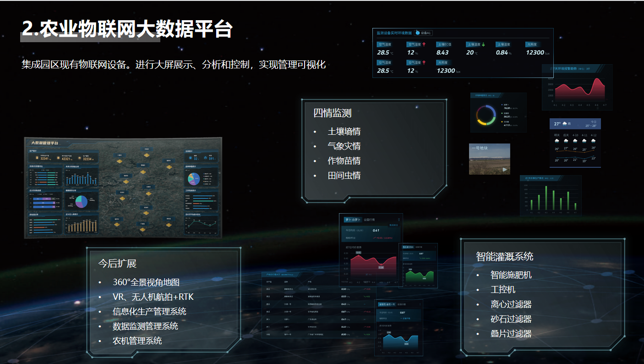Viewport: 644px width, 364px height.
Task: Click the 土壤温度 value 20℃
Action: pyautogui.click(x=472, y=53)
